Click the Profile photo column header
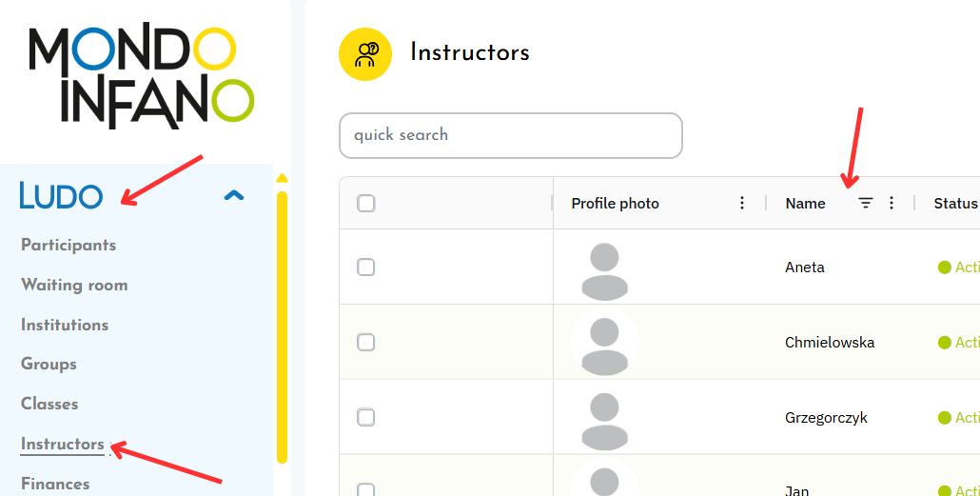Screen dimensions: 980x496 point(615,204)
